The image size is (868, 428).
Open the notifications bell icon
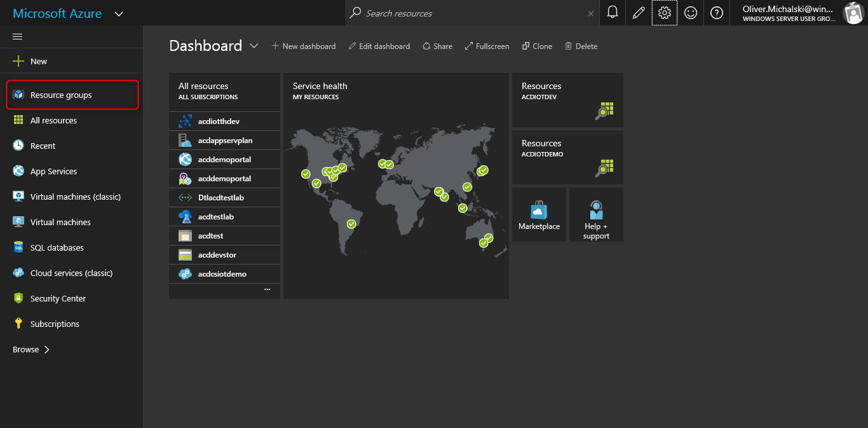tap(613, 13)
